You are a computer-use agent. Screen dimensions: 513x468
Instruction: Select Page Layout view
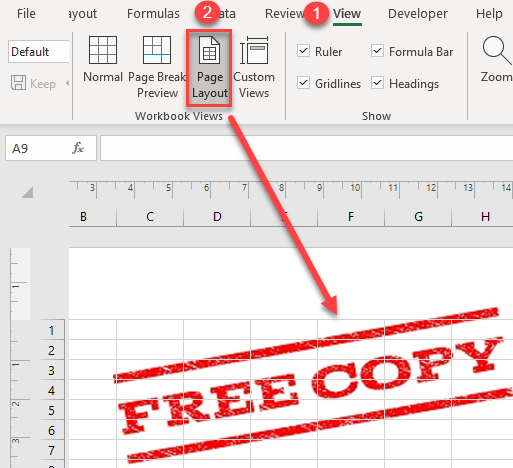pos(209,68)
